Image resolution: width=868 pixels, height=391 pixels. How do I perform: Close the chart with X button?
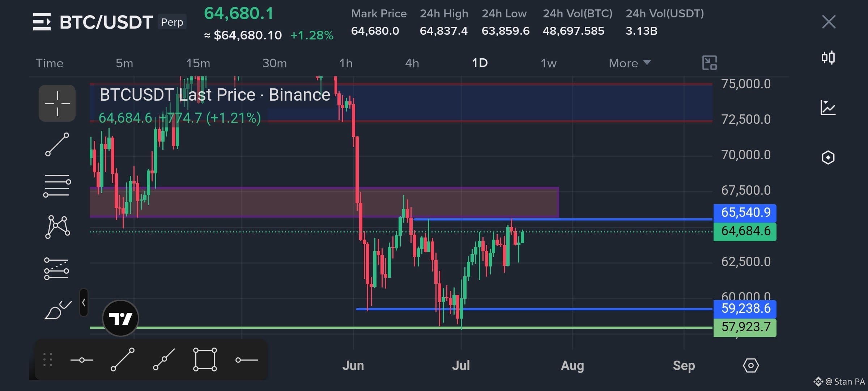(x=829, y=22)
